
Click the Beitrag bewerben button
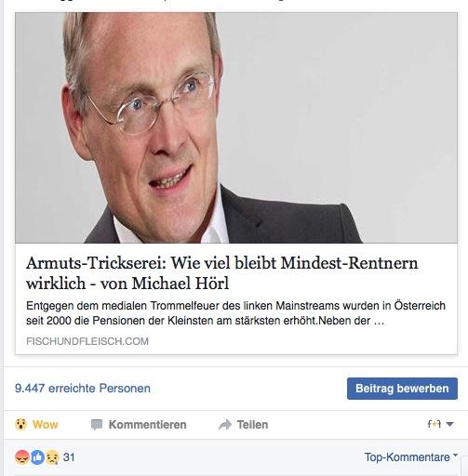[x=402, y=389]
